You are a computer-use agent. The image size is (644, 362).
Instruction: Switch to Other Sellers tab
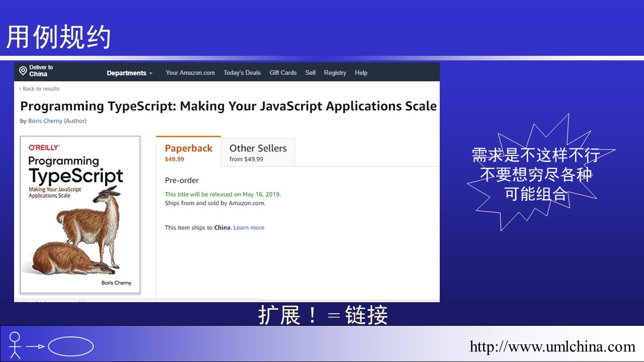[x=258, y=152]
